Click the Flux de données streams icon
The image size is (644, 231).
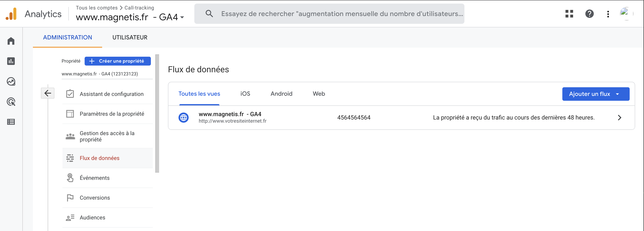(70, 158)
